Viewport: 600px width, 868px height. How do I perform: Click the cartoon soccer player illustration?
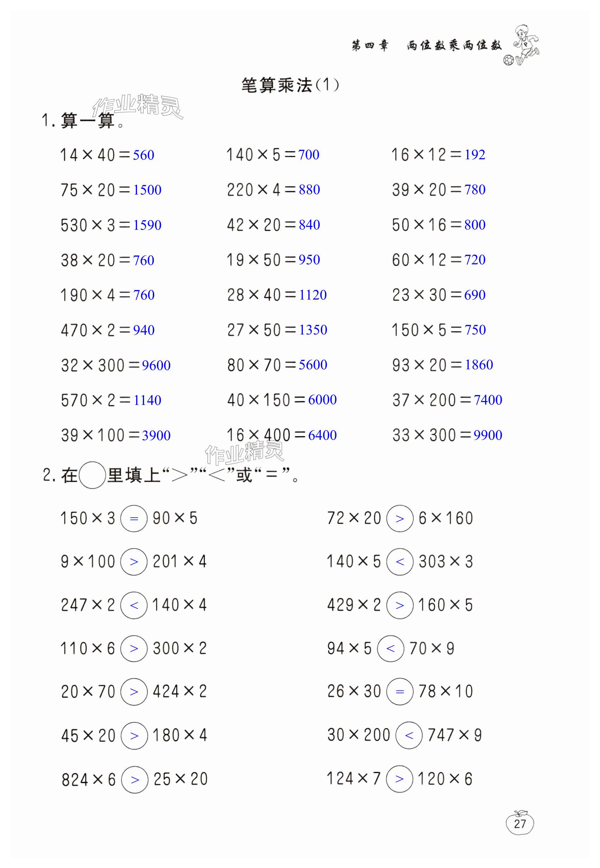(526, 43)
